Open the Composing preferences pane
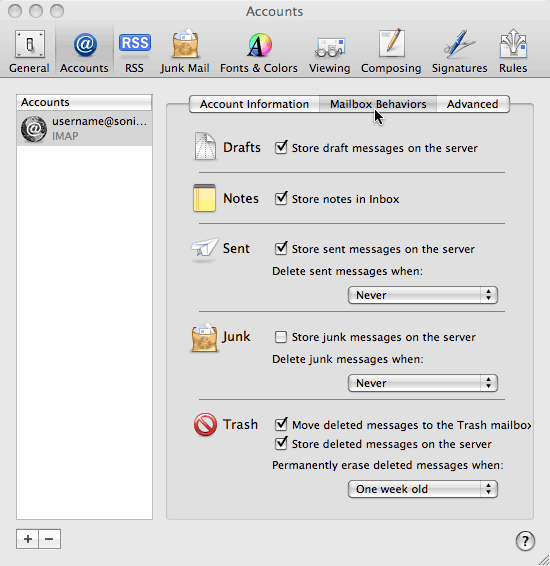The image size is (550, 566). coord(391,51)
